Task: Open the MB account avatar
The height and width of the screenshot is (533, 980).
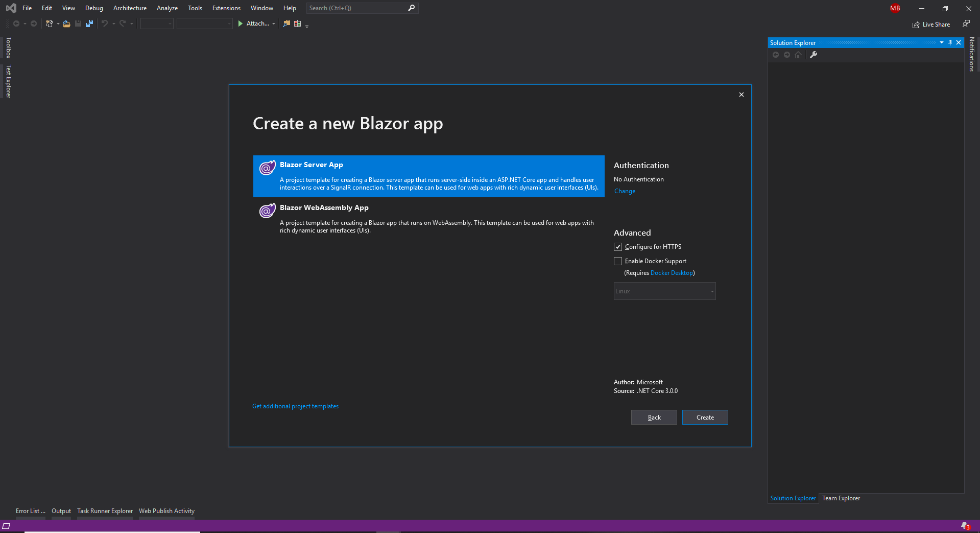Action: [895, 8]
